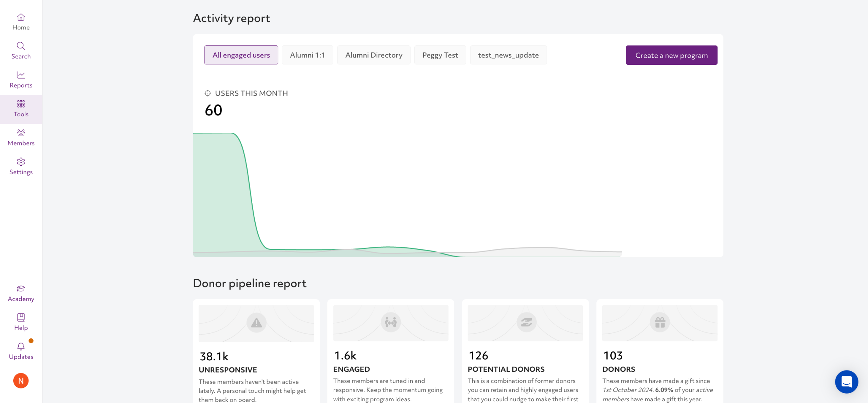Switch to the Alumni Directory tab
Viewport: 868px width, 403px height.
[x=374, y=55]
